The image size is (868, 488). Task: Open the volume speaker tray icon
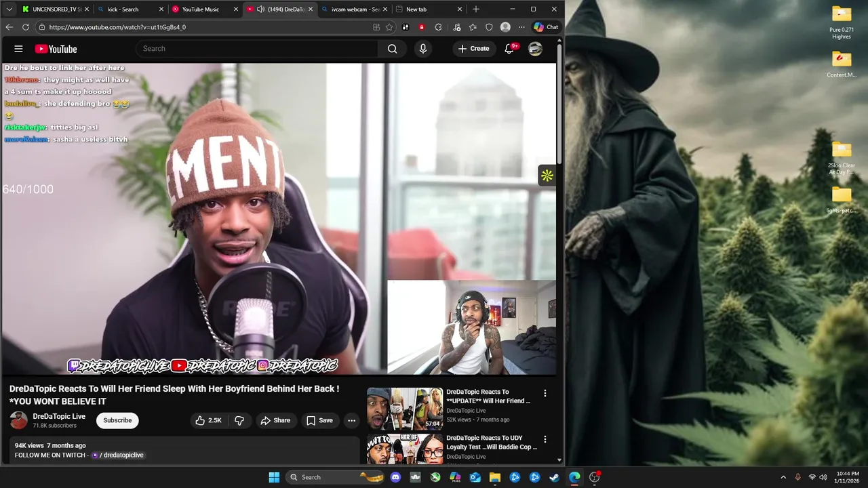click(x=823, y=477)
